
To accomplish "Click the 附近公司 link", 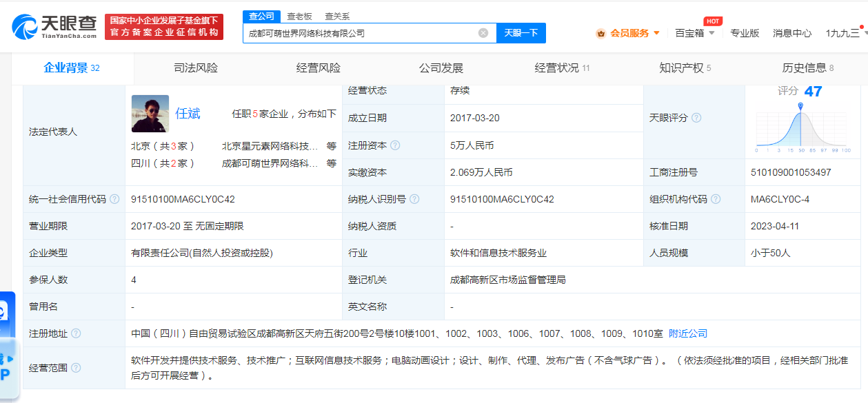I will click(x=688, y=333).
